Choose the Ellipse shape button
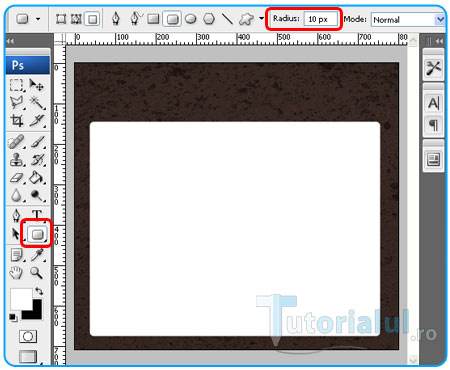Screen dimensions: 450x370 pos(190,19)
